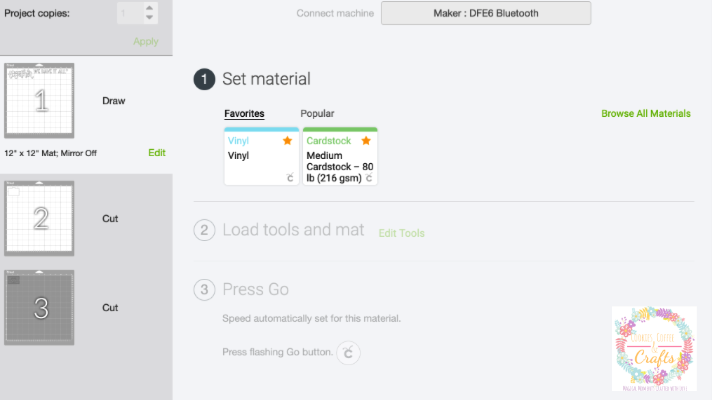Unfavorite the Vinyl material star
Screen dimensions: 712x400
pos(287,141)
